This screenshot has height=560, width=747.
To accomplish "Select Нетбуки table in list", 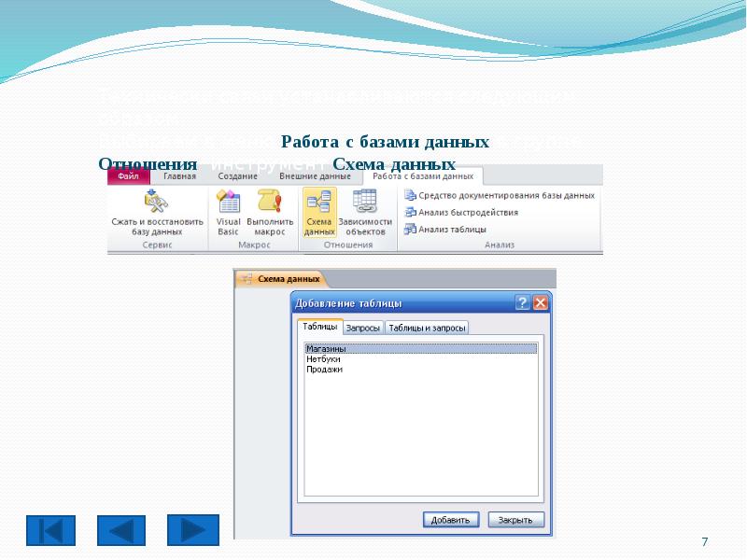I will [x=323, y=359].
